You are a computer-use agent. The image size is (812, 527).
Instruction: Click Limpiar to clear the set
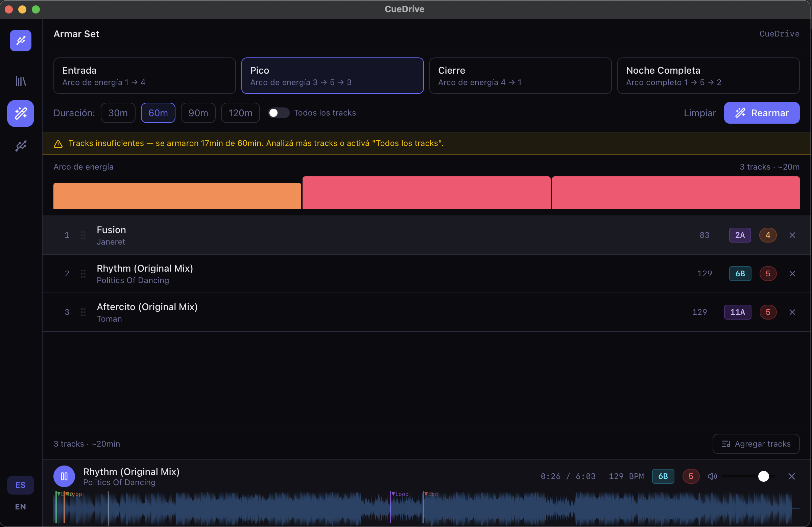(699, 113)
